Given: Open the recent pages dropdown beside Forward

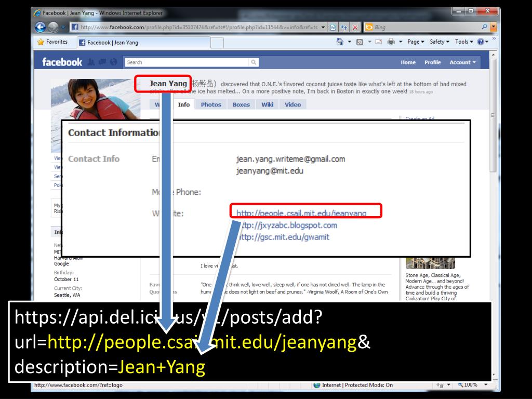Looking at the screenshot, I should pyautogui.click(x=63, y=27).
